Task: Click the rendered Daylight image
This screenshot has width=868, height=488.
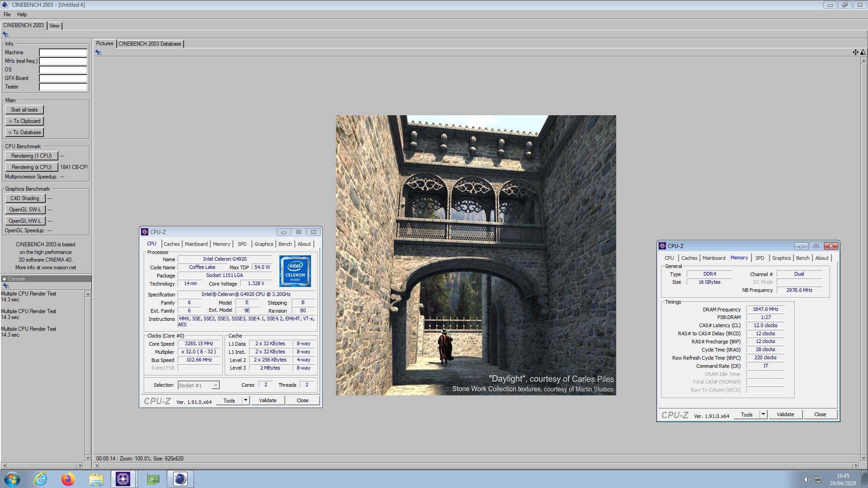Action: 476,255
